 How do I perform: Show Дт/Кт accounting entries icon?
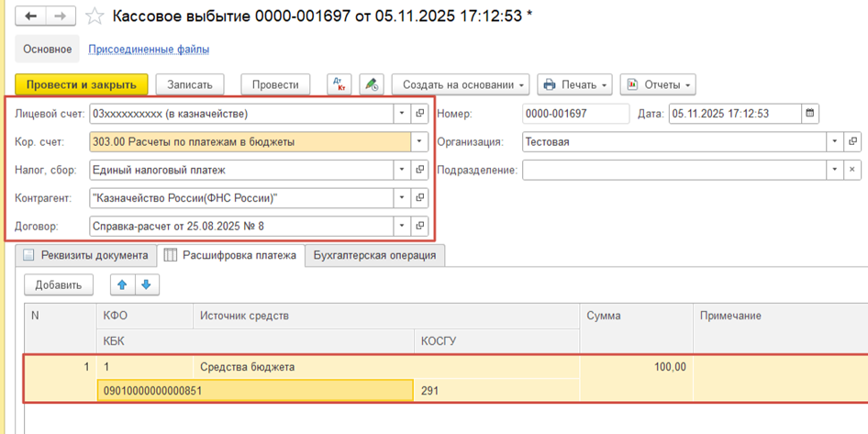tap(339, 84)
